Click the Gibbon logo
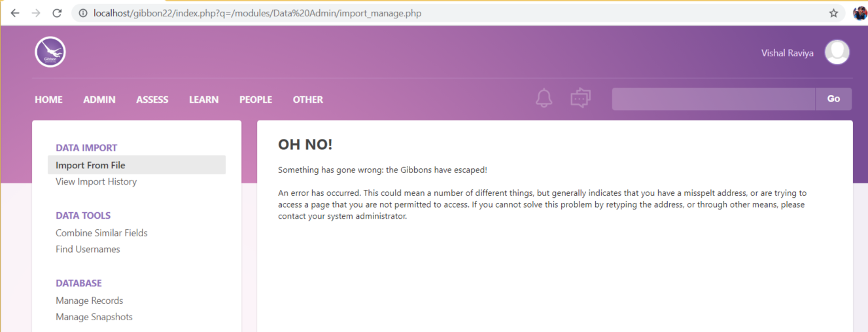 [x=50, y=52]
